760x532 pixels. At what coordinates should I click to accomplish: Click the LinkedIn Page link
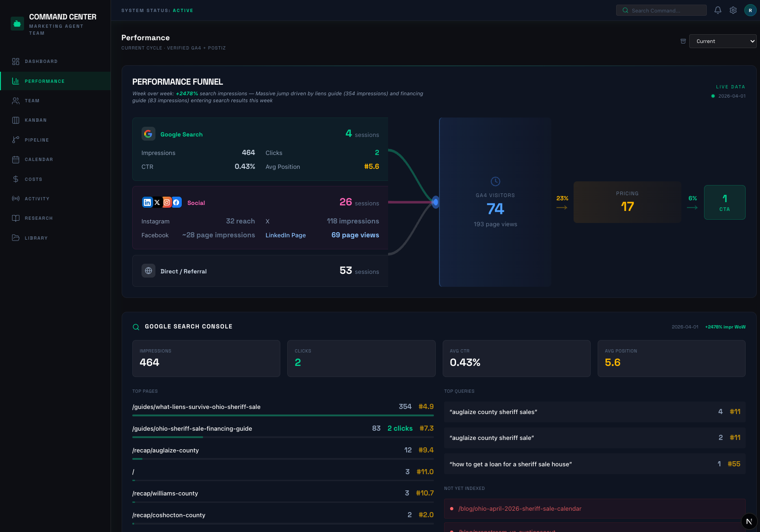[x=285, y=235]
